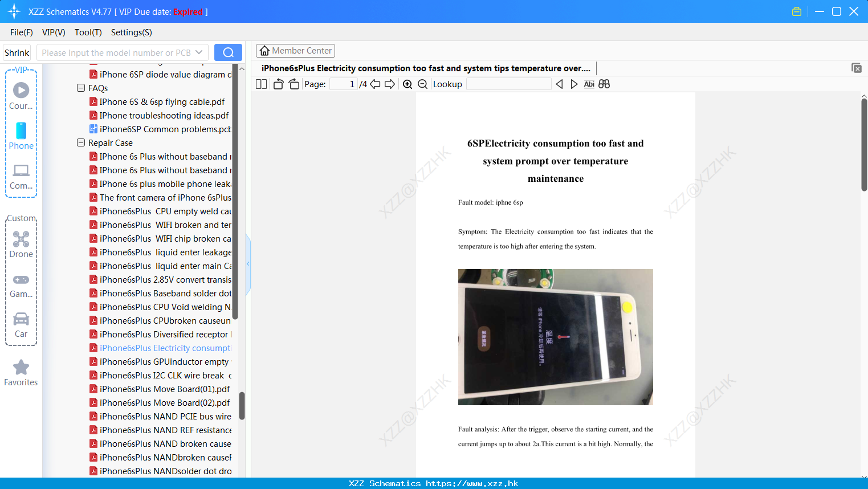Select highlighted iPhone6sPlus Electricity consumption file
This screenshot has height=489, width=868.
pyautogui.click(x=161, y=348)
